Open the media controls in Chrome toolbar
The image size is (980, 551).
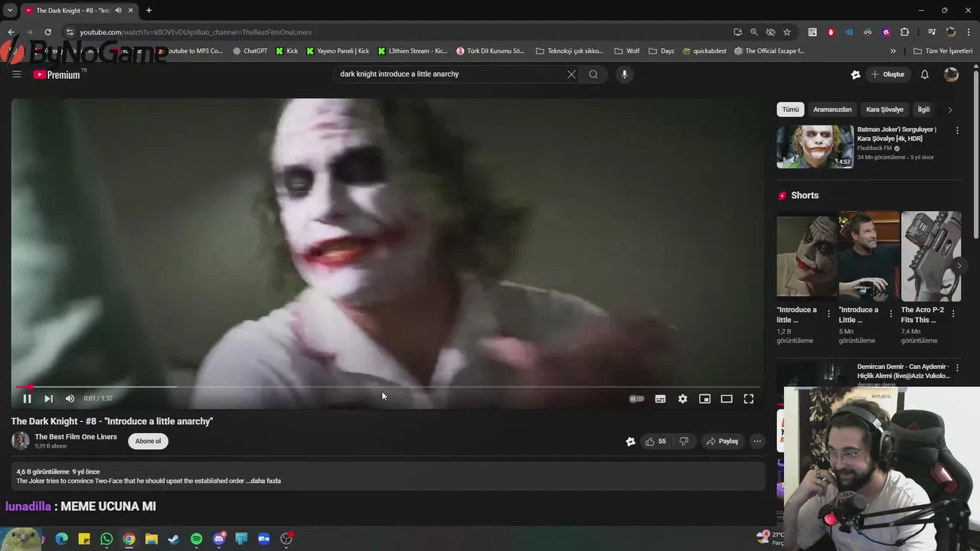coord(932,32)
